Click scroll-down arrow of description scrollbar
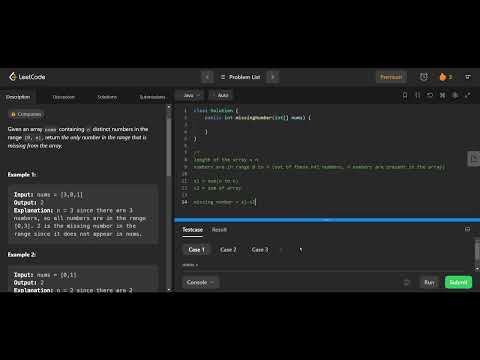This screenshot has height=360, width=480. (x=169, y=290)
